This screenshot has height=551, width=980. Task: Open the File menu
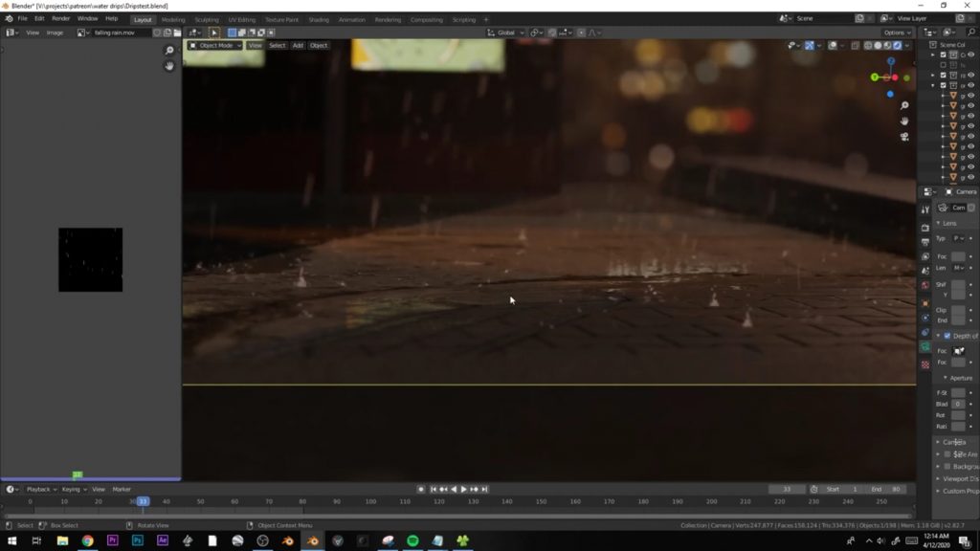point(23,19)
